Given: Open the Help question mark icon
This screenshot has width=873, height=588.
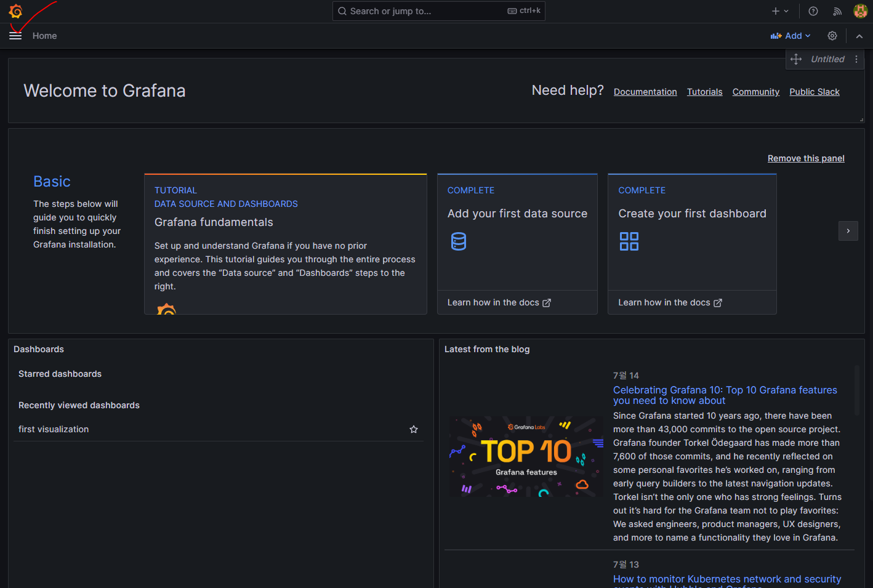Looking at the screenshot, I should click(x=813, y=11).
